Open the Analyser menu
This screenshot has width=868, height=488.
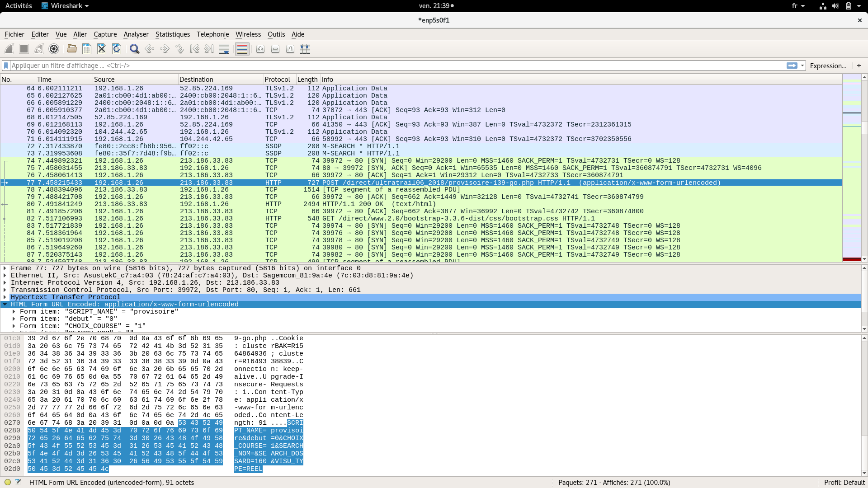(136, 34)
